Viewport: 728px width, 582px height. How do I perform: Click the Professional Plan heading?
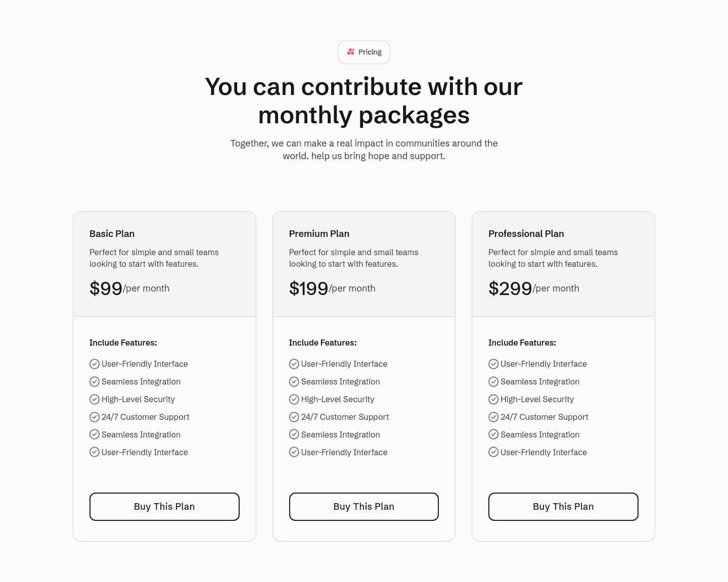pyautogui.click(x=526, y=233)
